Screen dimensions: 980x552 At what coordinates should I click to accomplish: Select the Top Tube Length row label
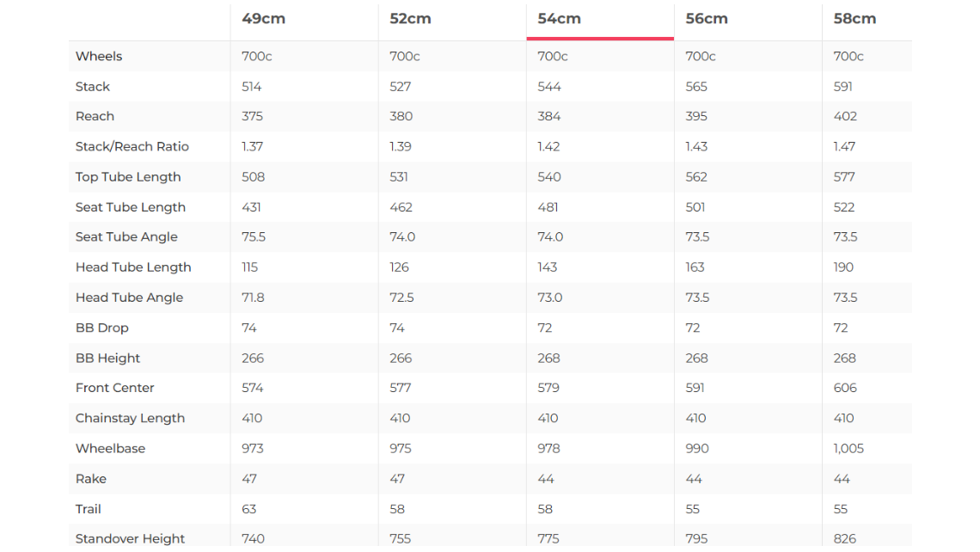coord(128,177)
